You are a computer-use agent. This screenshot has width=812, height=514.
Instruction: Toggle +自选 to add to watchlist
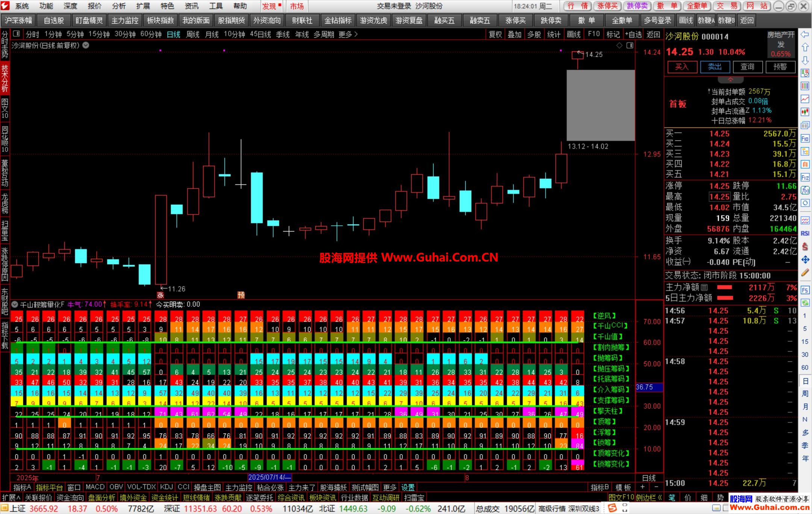point(633,35)
